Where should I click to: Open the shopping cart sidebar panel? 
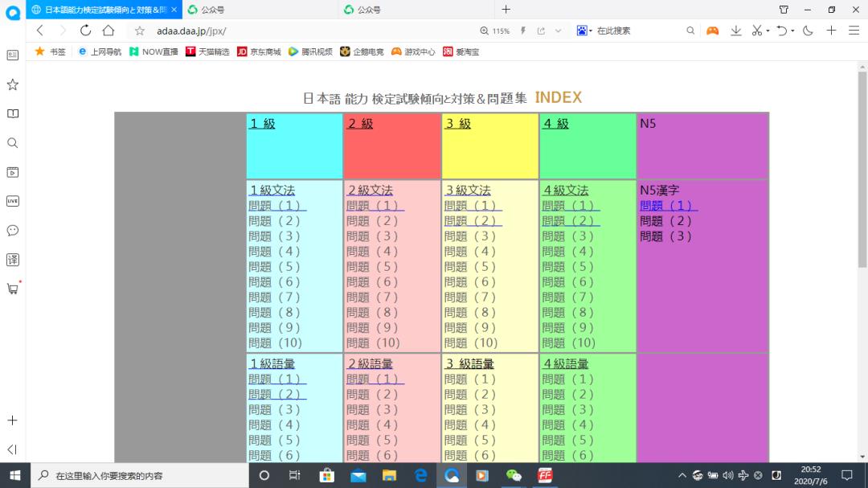(x=11, y=289)
